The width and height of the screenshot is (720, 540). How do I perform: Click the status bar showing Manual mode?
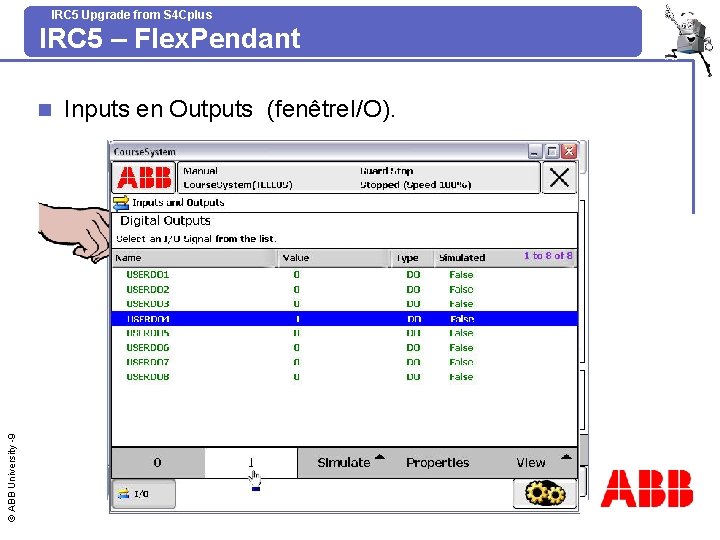click(358, 177)
